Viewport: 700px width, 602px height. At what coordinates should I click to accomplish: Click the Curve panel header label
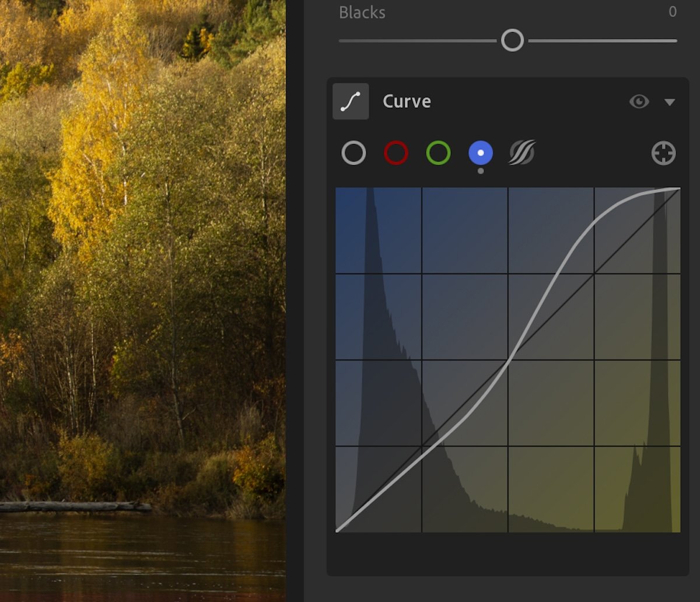[406, 101]
